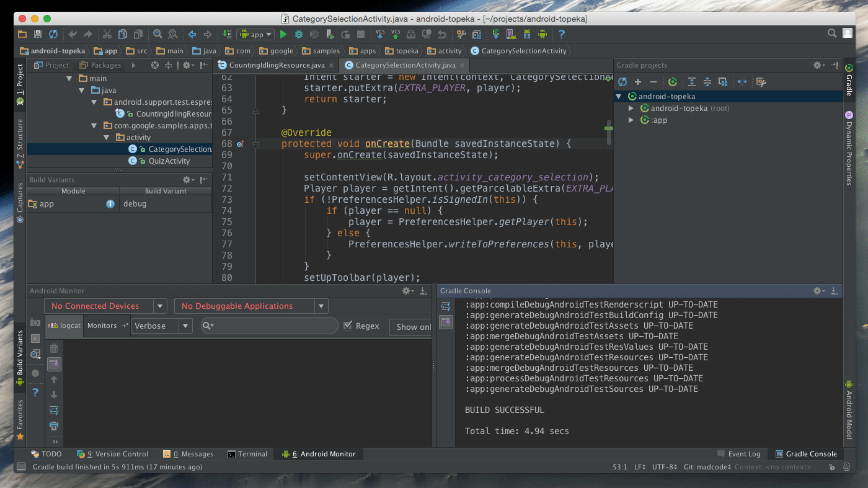
Task: Select the CategorySelectionActivity.java editor tab
Action: 403,65
